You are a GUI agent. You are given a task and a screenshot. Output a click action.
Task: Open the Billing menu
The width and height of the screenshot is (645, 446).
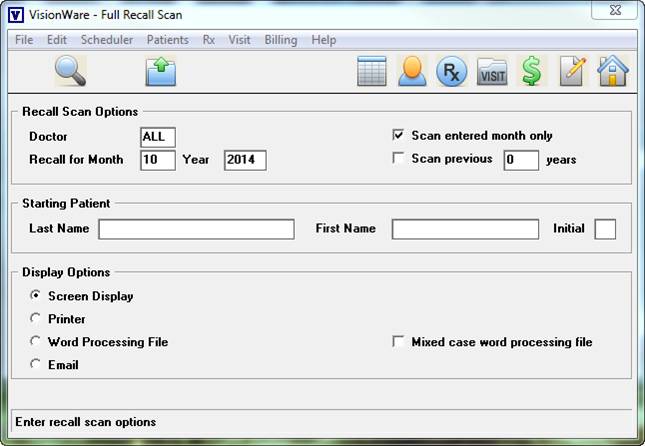tap(281, 40)
